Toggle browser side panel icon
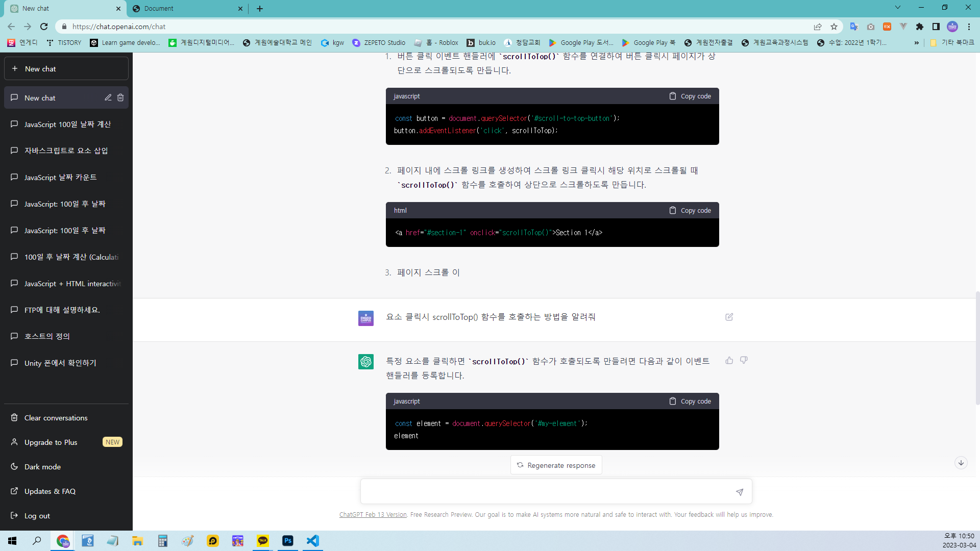Viewport: 980px width, 551px height. [x=936, y=27]
